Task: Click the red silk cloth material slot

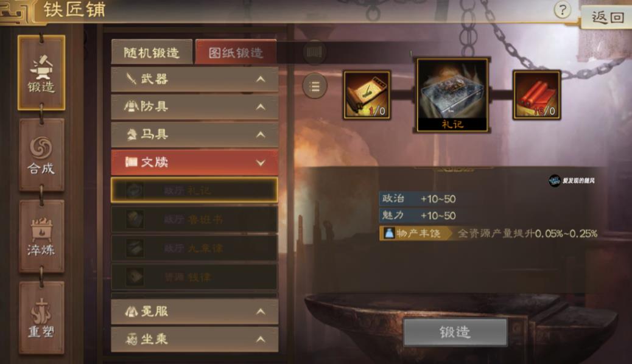Action: pos(536,95)
